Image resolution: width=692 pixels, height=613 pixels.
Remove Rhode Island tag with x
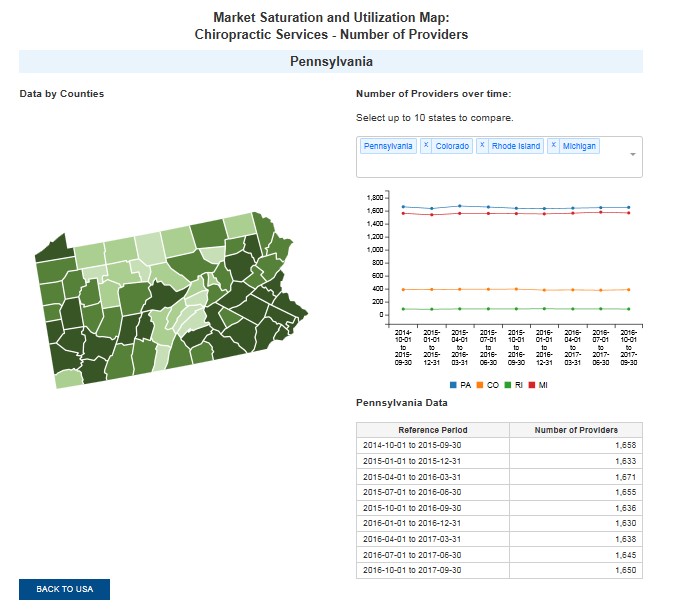click(483, 146)
